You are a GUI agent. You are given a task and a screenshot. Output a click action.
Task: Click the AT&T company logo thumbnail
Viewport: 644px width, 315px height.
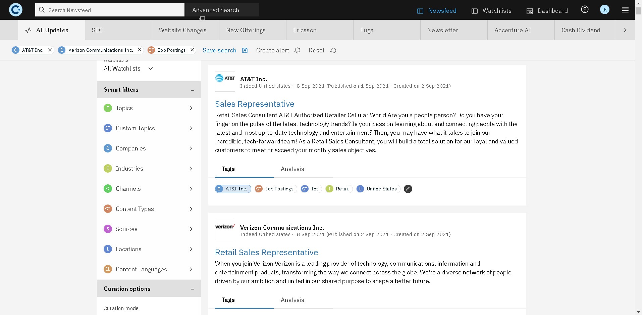tap(225, 82)
